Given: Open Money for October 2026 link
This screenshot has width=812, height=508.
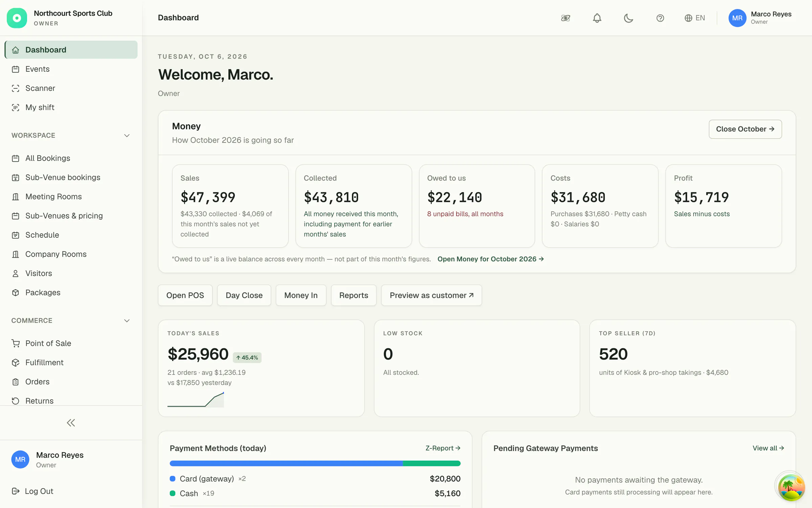Looking at the screenshot, I should tap(491, 259).
